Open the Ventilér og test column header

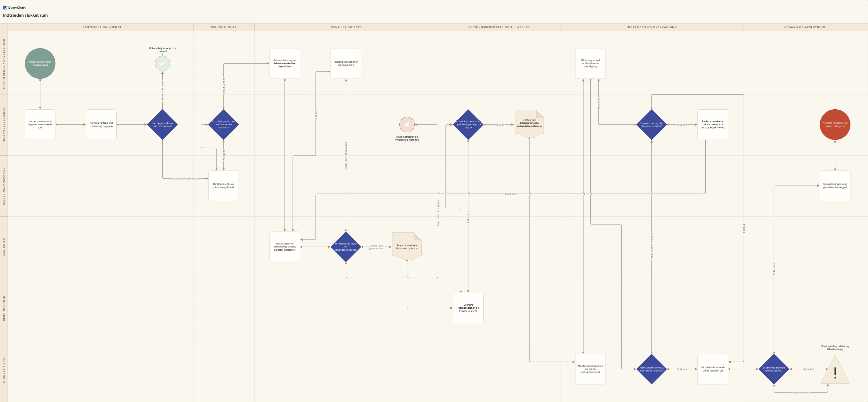click(x=346, y=27)
